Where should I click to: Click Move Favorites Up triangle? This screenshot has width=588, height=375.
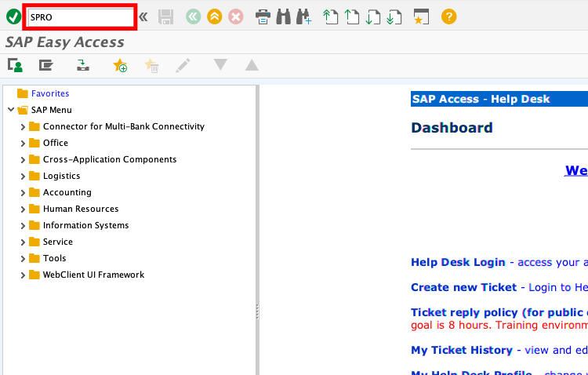[x=252, y=65]
